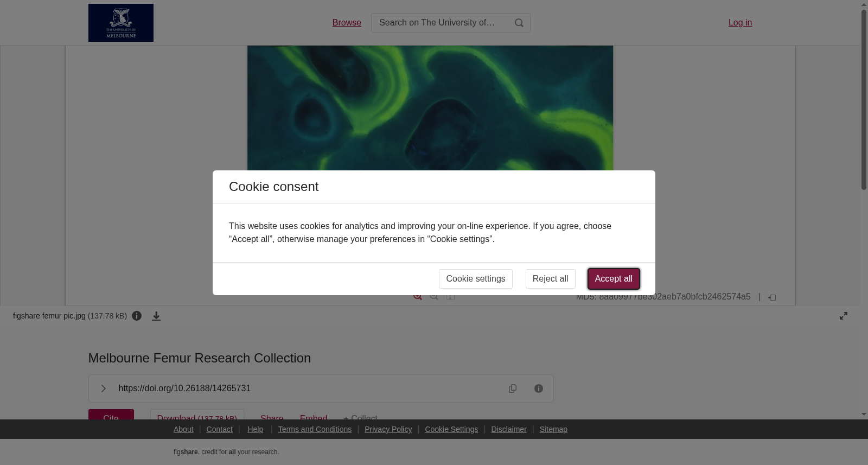Click the scrollbar down arrow

click(x=864, y=415)
